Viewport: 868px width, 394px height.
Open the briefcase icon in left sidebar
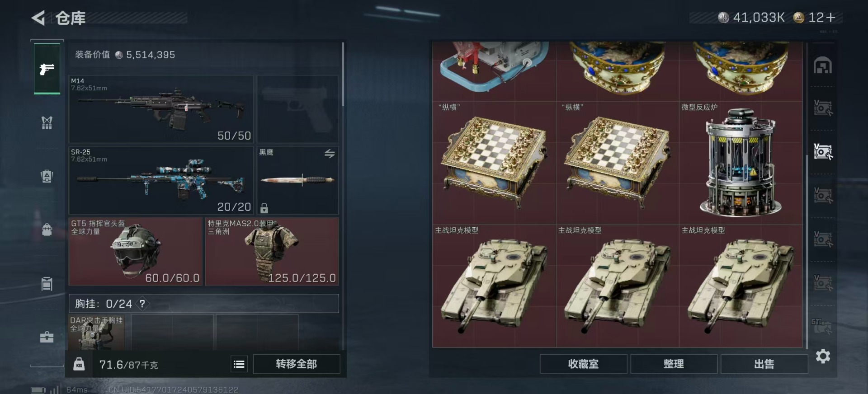point(47,337)
